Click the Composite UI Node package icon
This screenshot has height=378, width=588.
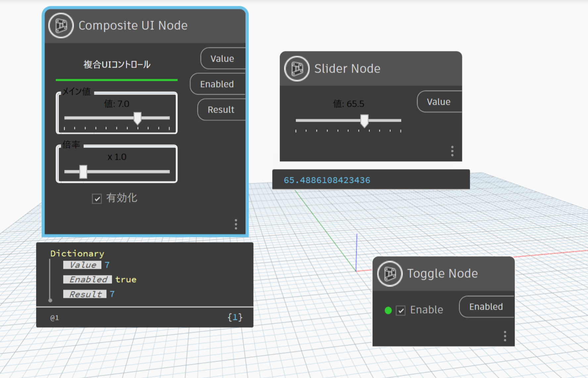point(61,25)
